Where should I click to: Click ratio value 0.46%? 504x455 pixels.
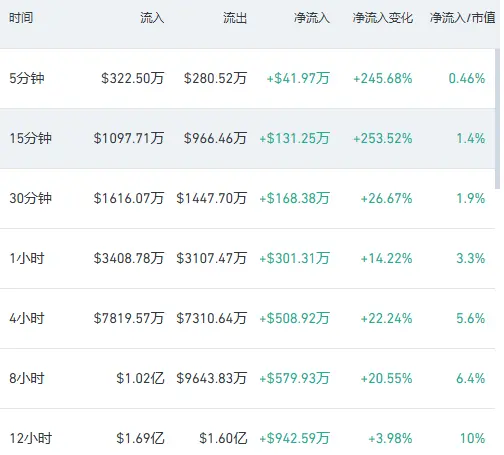467,78
